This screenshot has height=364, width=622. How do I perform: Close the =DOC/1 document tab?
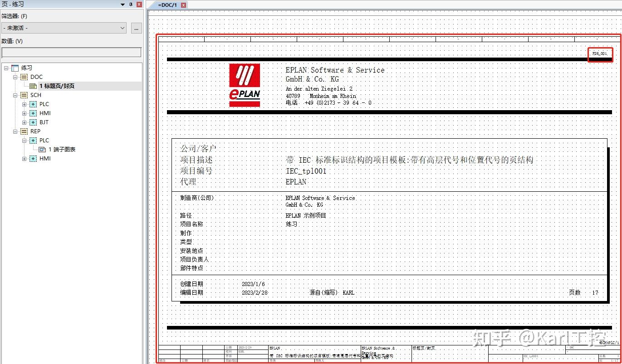(x=183, y=5)
